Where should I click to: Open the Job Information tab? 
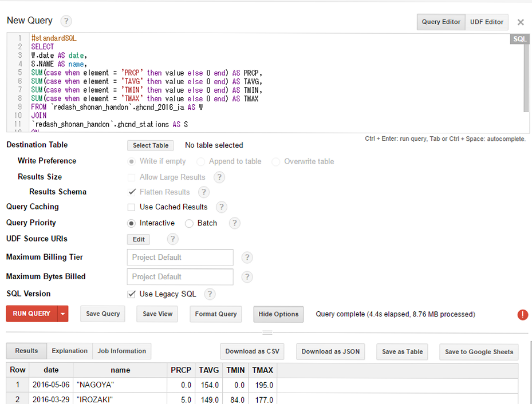click(x=122, y=351)
